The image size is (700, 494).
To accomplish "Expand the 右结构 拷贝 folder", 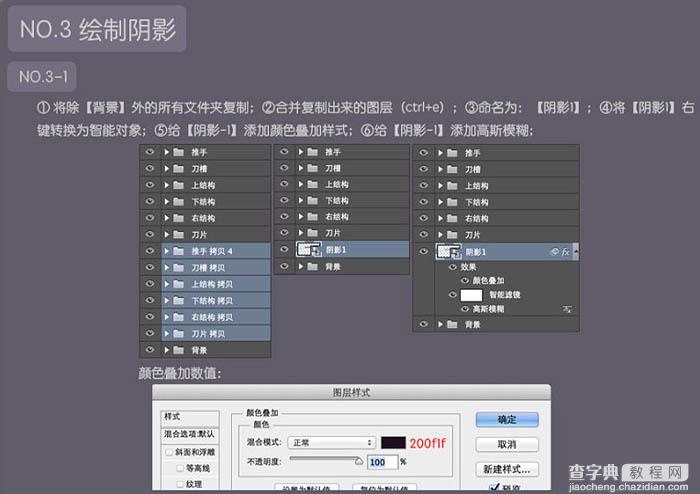I will (x=167, y=317).
